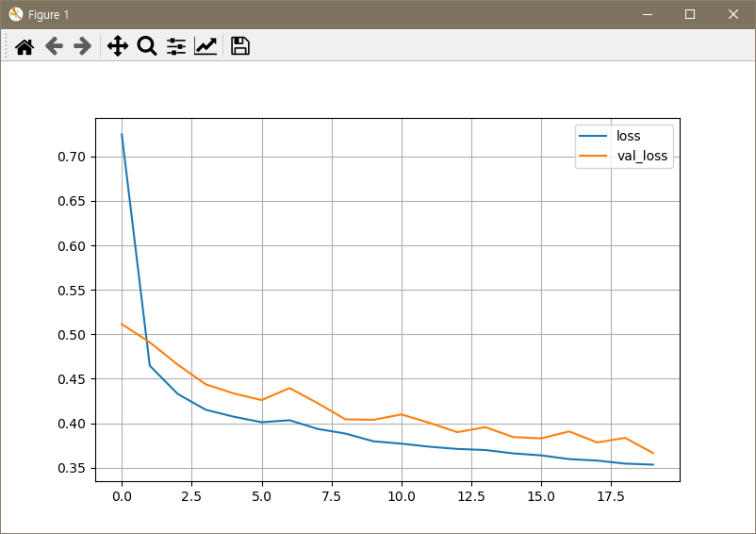
Task: Click the blue line sample in the legend
Action: click(x=593, y=136)
